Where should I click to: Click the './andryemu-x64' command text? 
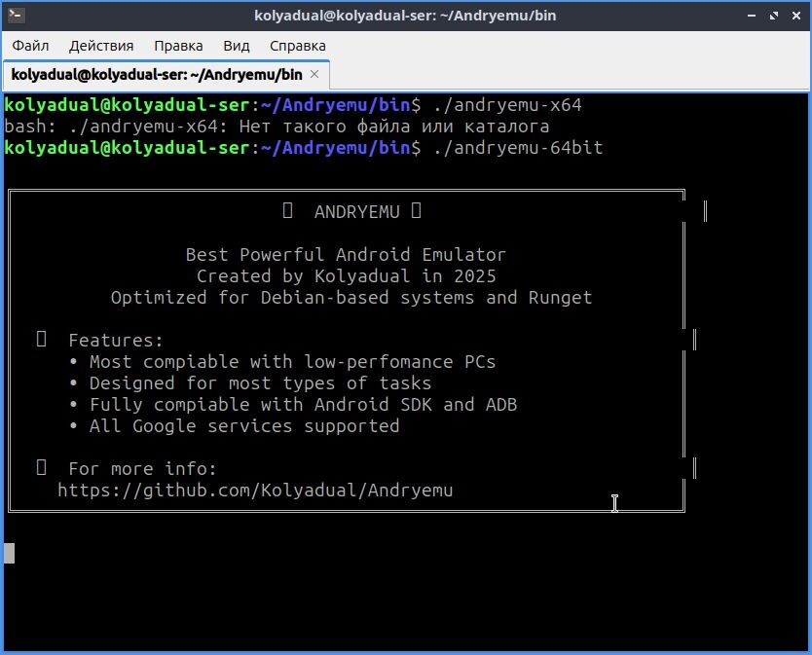click(x=507, y=105)
